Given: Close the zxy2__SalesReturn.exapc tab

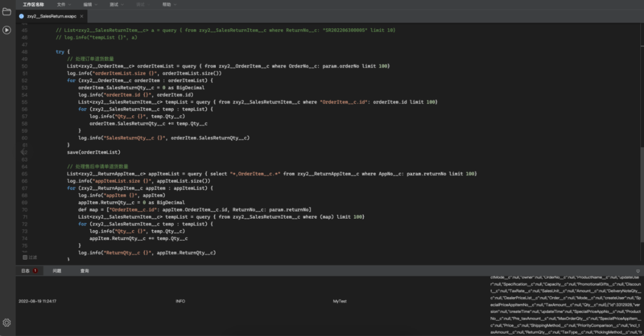Looking at the screenshot, I should (x=81, y=17).
